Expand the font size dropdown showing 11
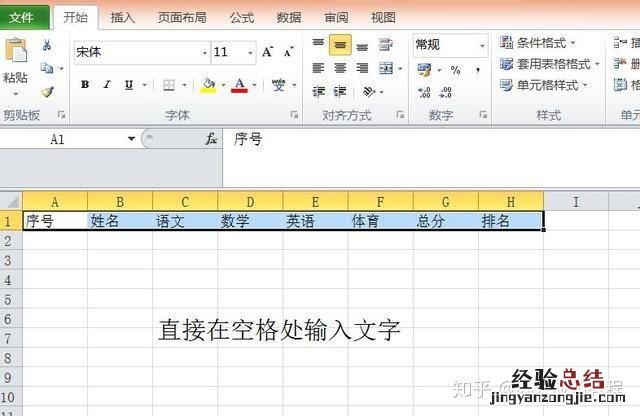The width and height of the screenshot is (640, 416). 248,52
